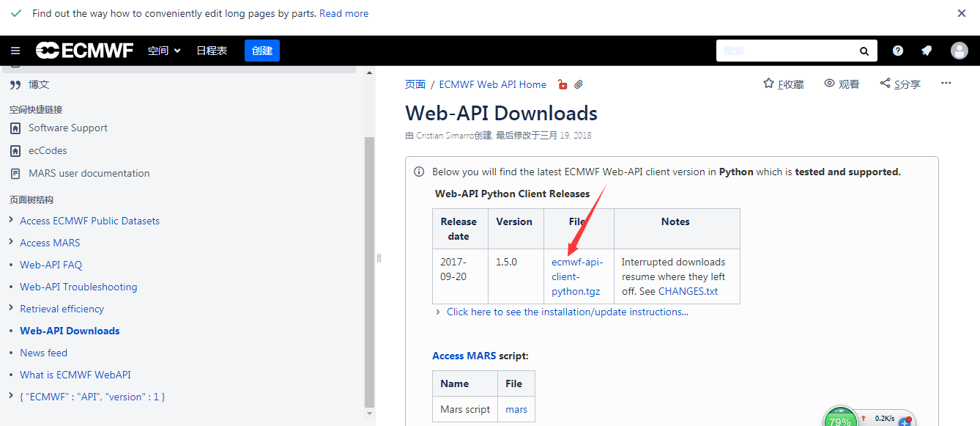Click the info icon in the panel

coord(419,172)
